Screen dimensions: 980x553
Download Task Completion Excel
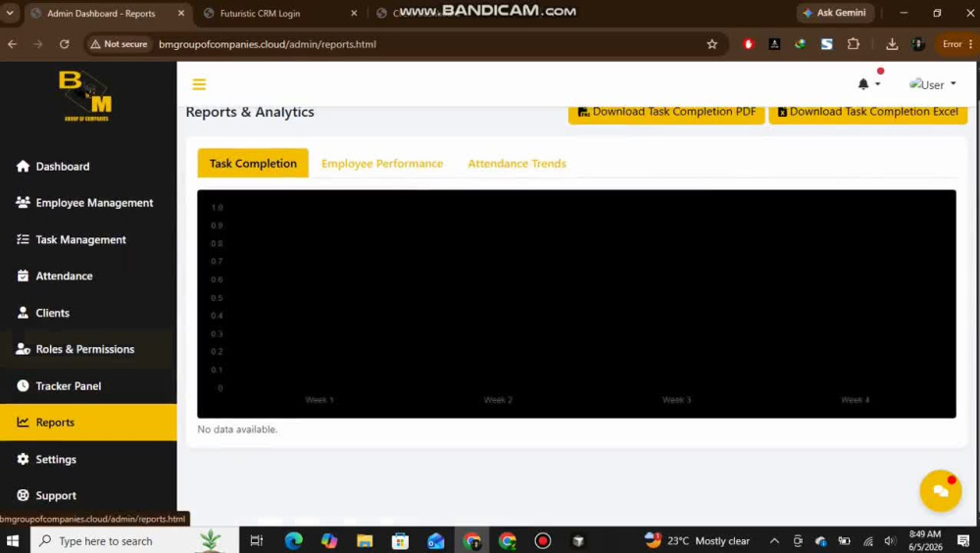click(x=868, y=113)
